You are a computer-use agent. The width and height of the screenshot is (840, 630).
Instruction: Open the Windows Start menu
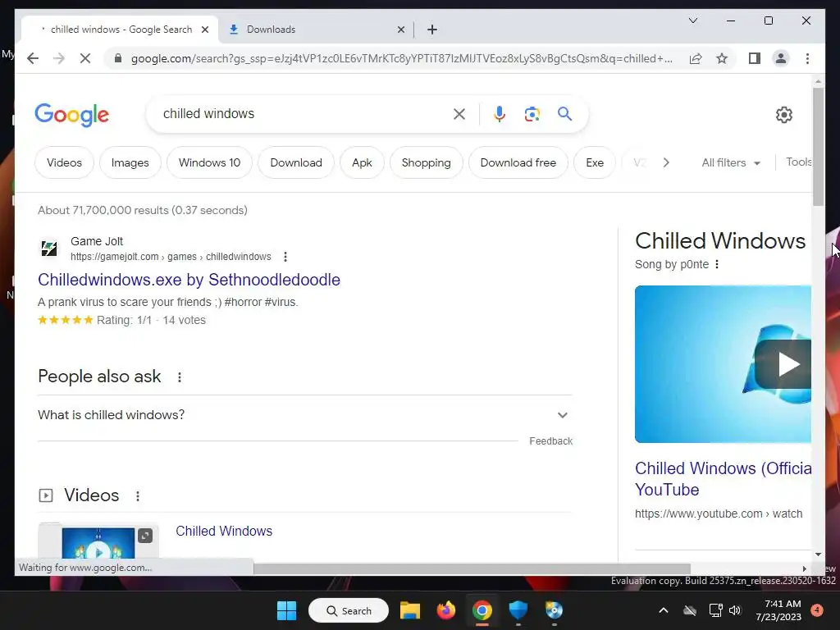click(x=286, y=610)
